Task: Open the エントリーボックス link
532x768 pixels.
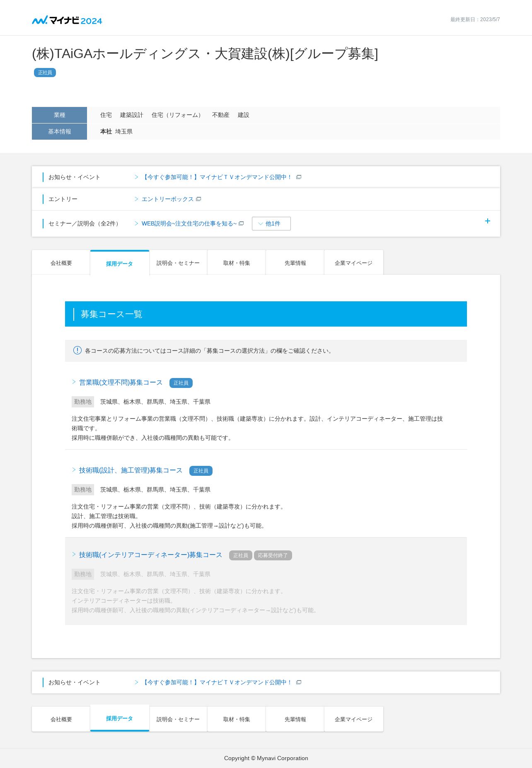Action: pos(168,199)
